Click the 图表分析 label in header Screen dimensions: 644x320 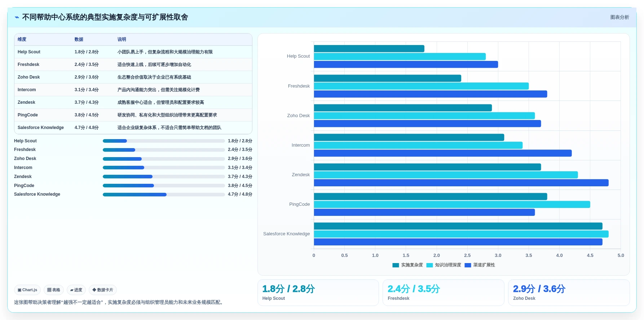[619, 17]
